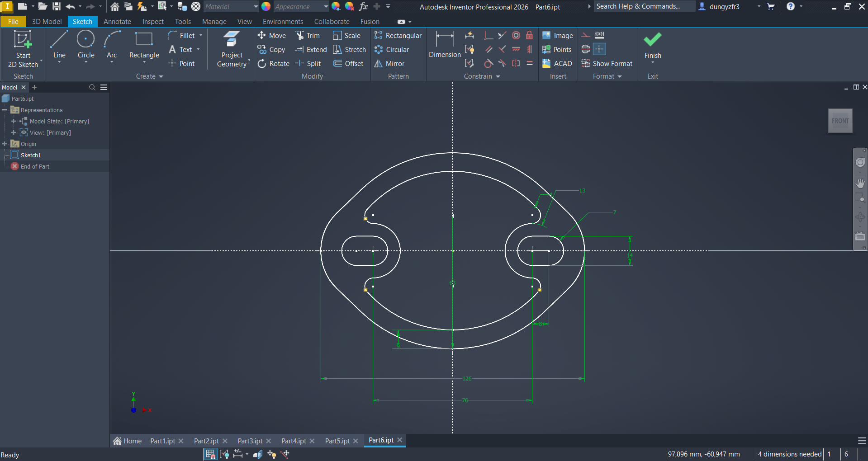Click the Concentric constraint icon
Screen dimensions: 868x461
point(516,36)
